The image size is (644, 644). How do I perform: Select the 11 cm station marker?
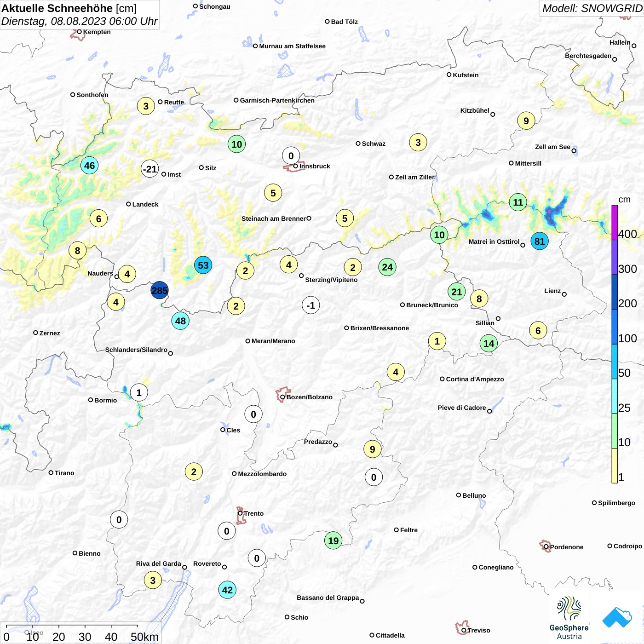(518, 202)
